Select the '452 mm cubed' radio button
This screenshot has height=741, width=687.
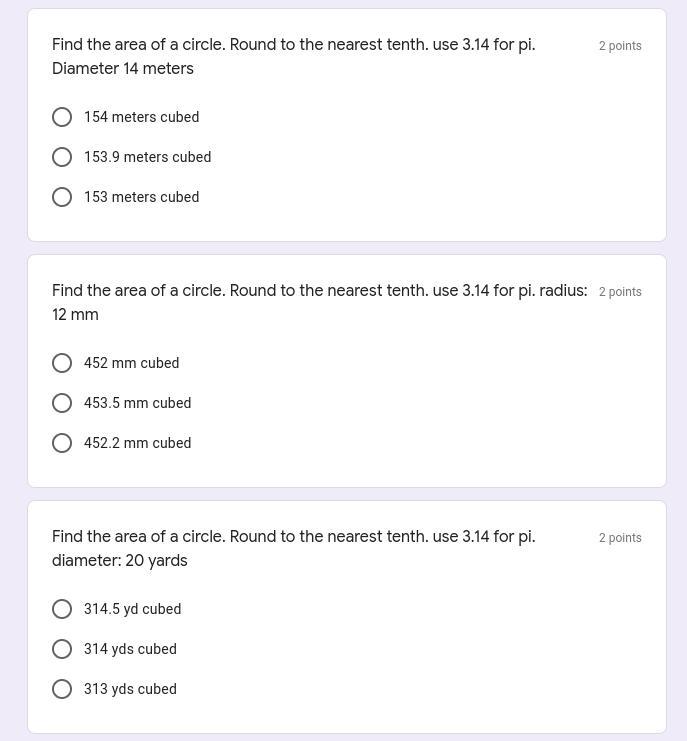point(62,363)
